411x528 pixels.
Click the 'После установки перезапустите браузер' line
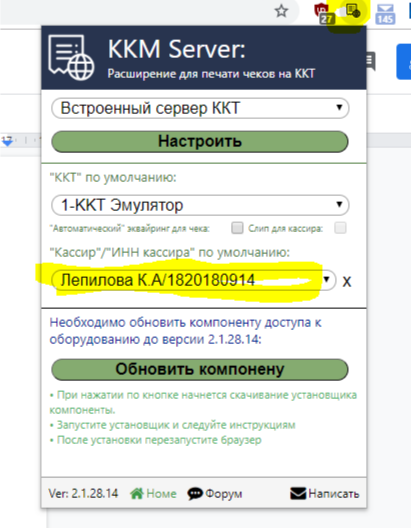[156, 440]
